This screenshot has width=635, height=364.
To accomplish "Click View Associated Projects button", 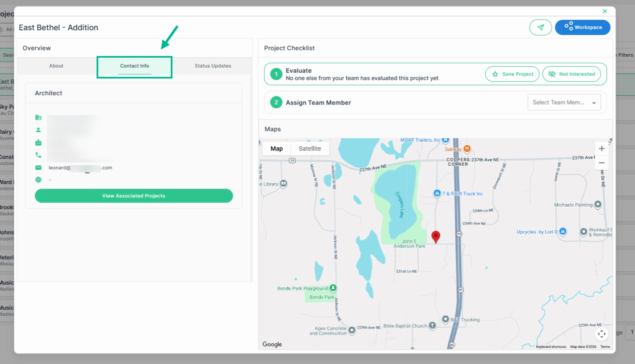I will tap(134, 196).
